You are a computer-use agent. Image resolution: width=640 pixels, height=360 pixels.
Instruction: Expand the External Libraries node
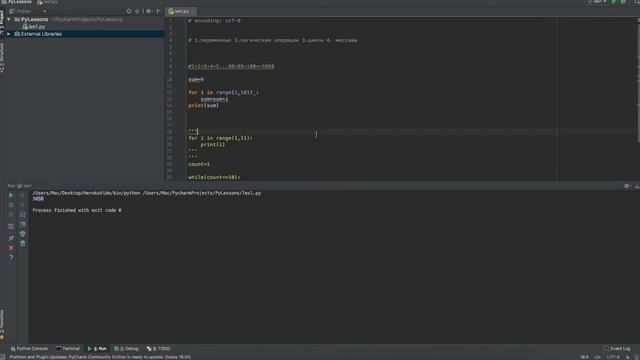coord(9,34)
